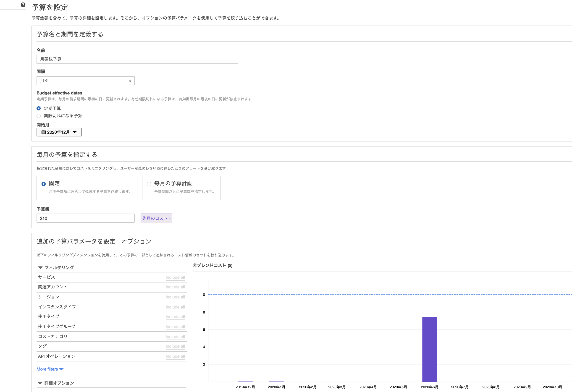
Task: Click the 予算額 amount input field
Action: tap(85, 218)
